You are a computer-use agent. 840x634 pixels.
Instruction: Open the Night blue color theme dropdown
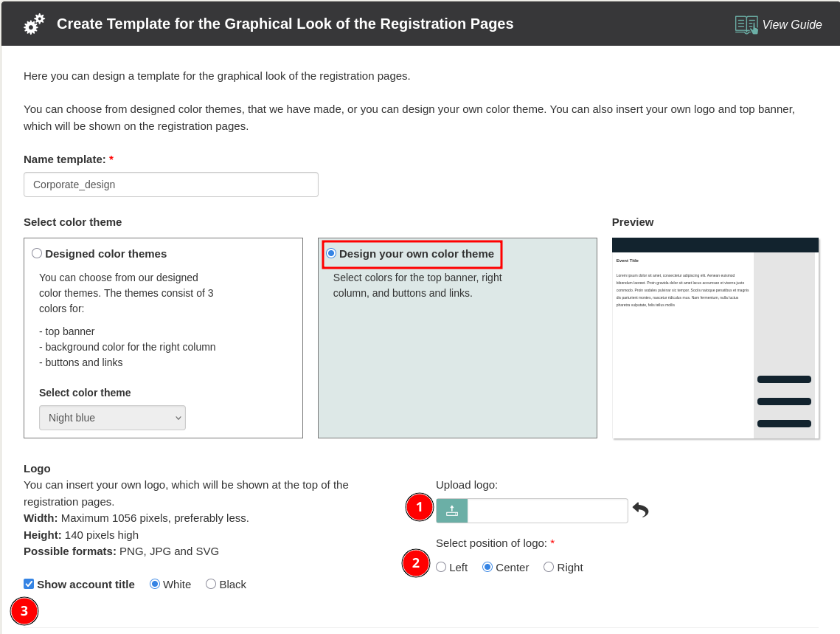pos(112,418)
